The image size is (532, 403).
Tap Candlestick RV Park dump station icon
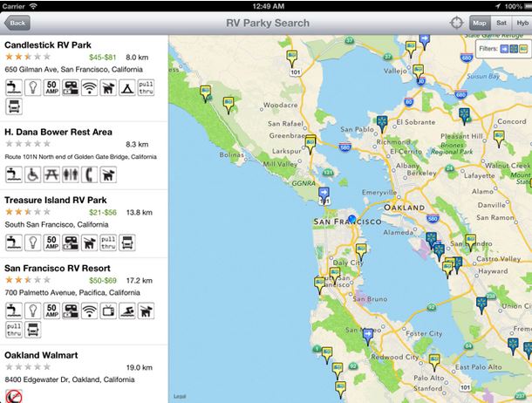(71, 87)
